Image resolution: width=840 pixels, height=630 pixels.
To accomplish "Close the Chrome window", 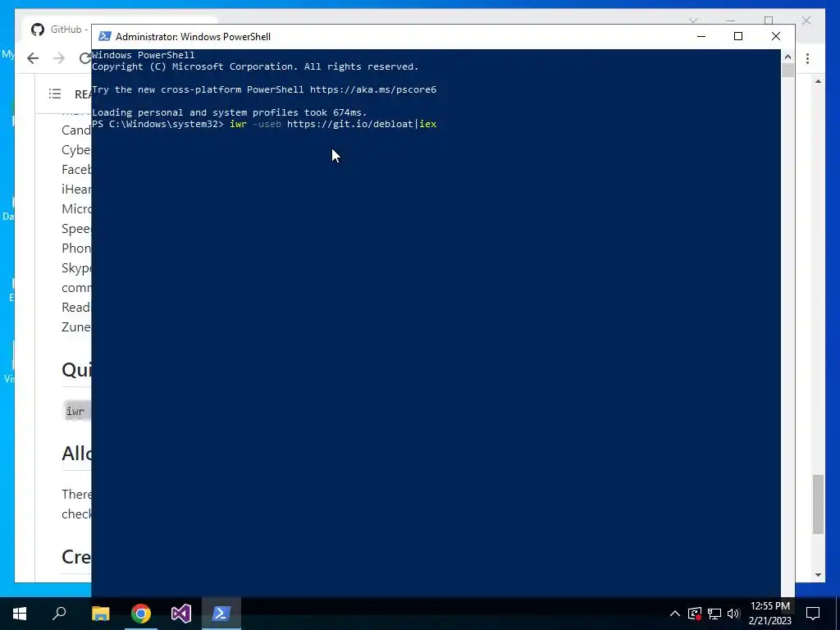I will point(806,21).
